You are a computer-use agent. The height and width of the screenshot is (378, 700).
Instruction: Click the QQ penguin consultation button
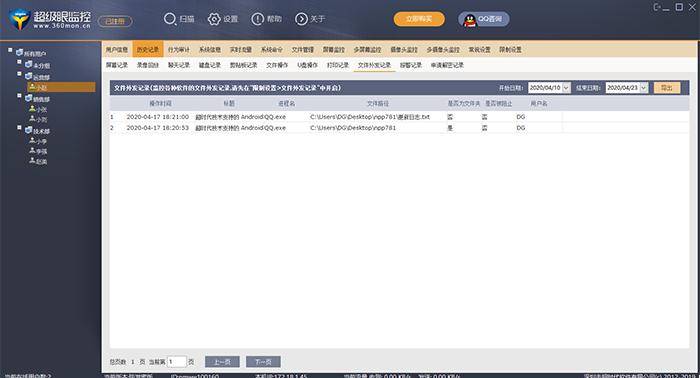click(483, 19)
